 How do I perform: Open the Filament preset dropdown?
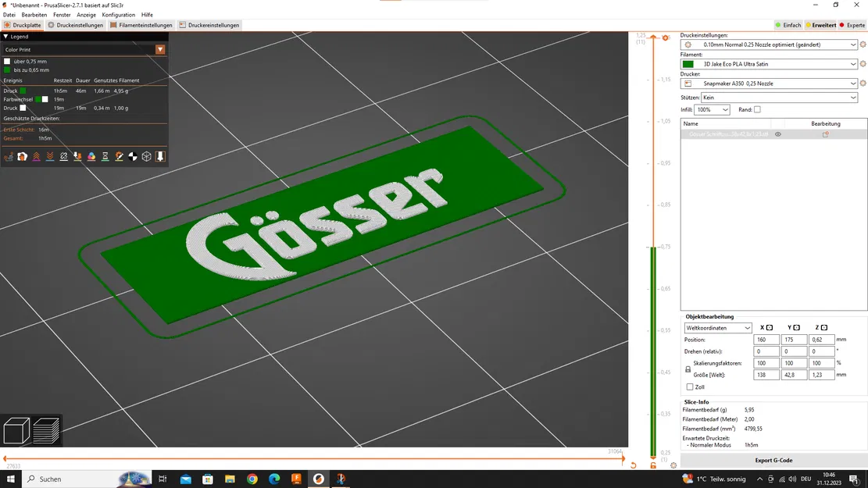(769, 64)
